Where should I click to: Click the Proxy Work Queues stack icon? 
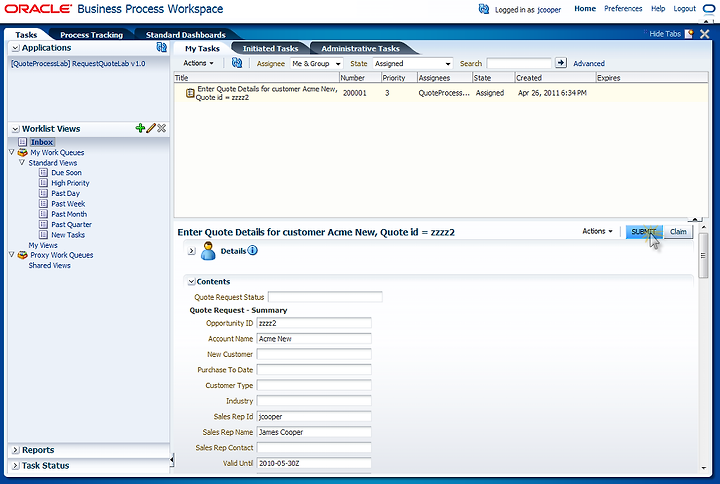22,255
